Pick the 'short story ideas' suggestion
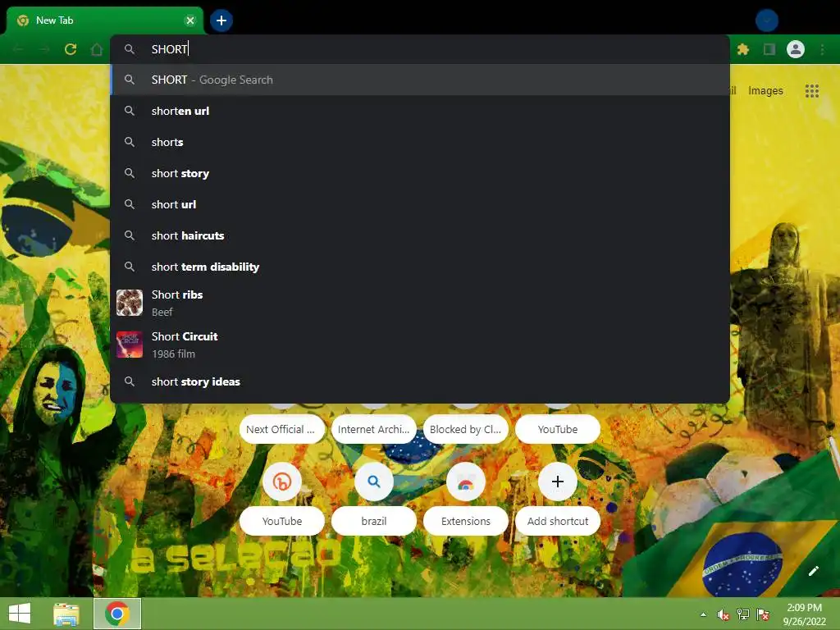 [419, 381]
